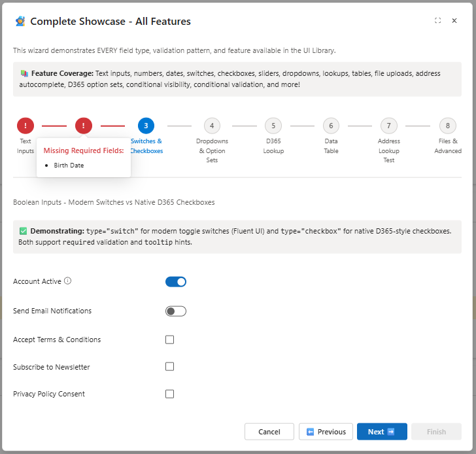Screen dimensions: 476x454
Task: Click the Cancel button
Action: pyautogui.click(x=269, y=432)
